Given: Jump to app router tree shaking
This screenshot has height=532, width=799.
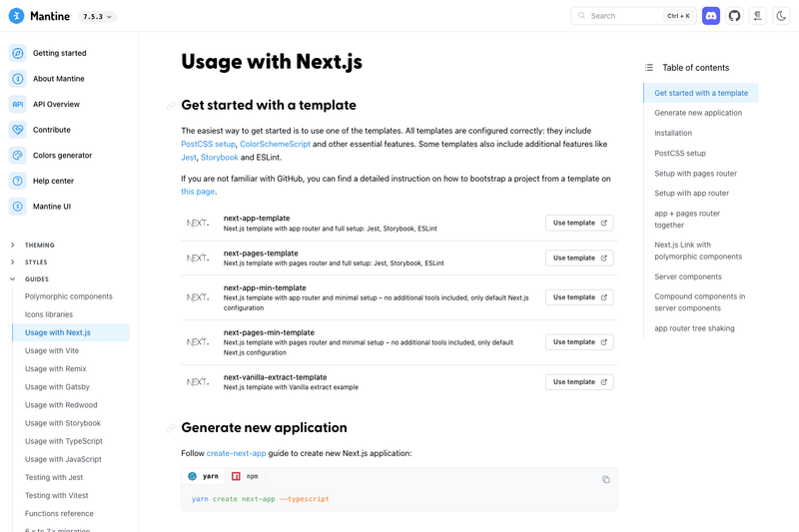Looking at the screenshot, I should 694,328.
